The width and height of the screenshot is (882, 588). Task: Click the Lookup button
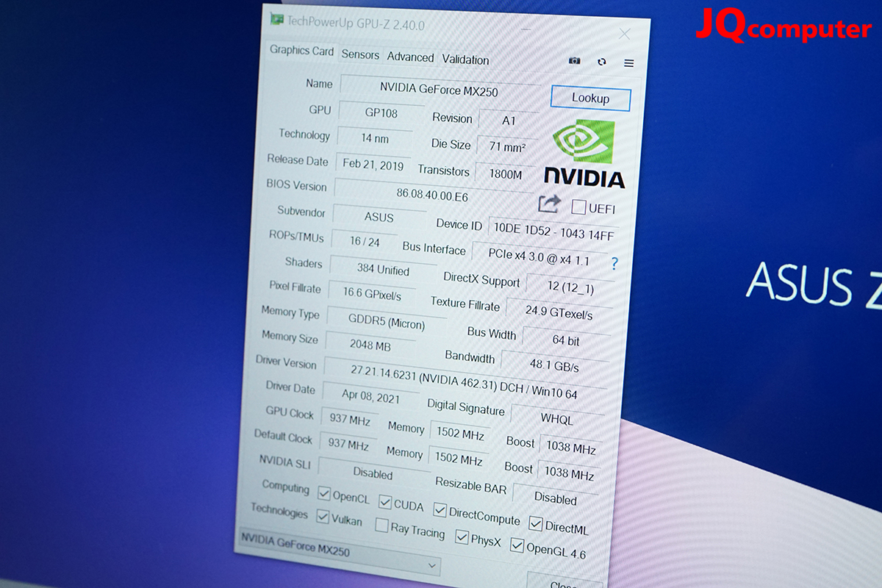[x=590, y=98]
